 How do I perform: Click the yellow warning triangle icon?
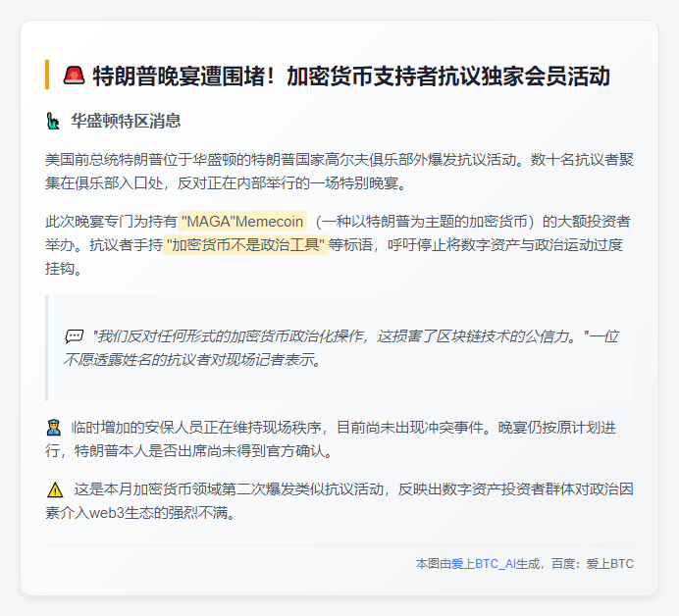point(55,489)
